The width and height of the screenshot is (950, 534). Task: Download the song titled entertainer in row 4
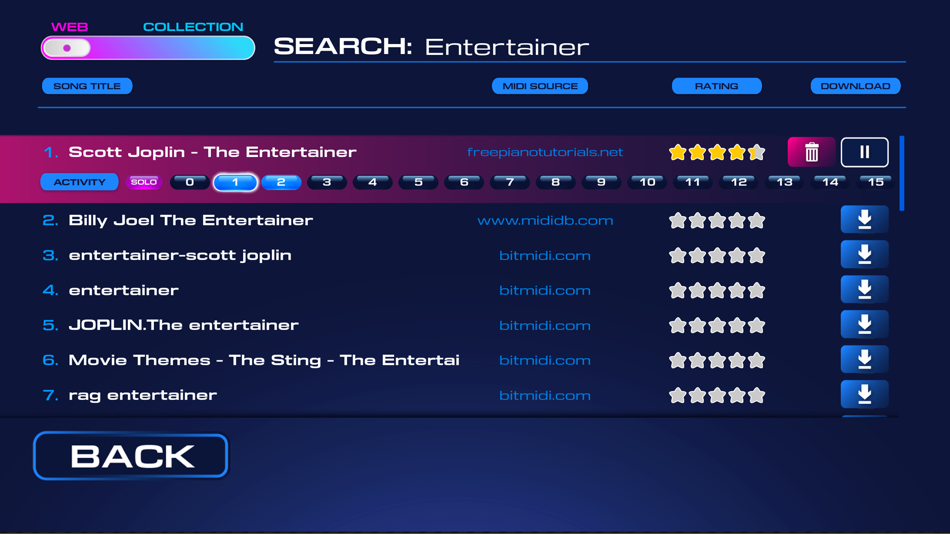click(x=865, y=290)
